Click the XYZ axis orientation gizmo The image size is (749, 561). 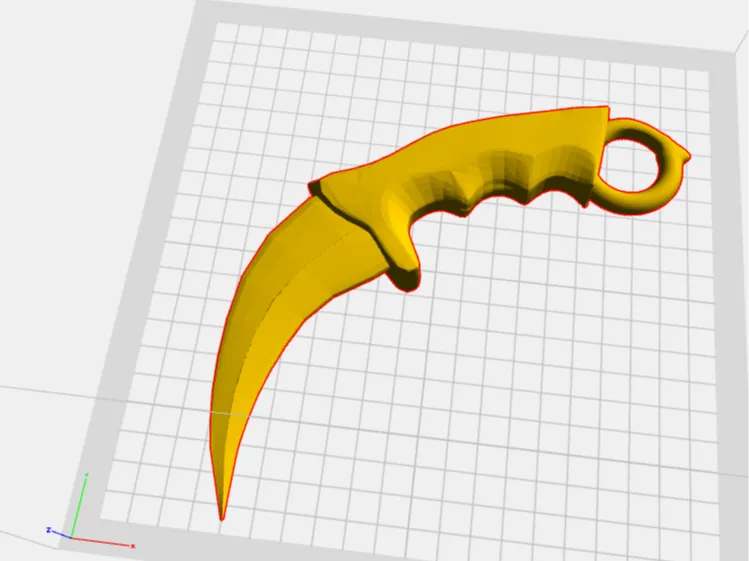click(x=90, y=511)
